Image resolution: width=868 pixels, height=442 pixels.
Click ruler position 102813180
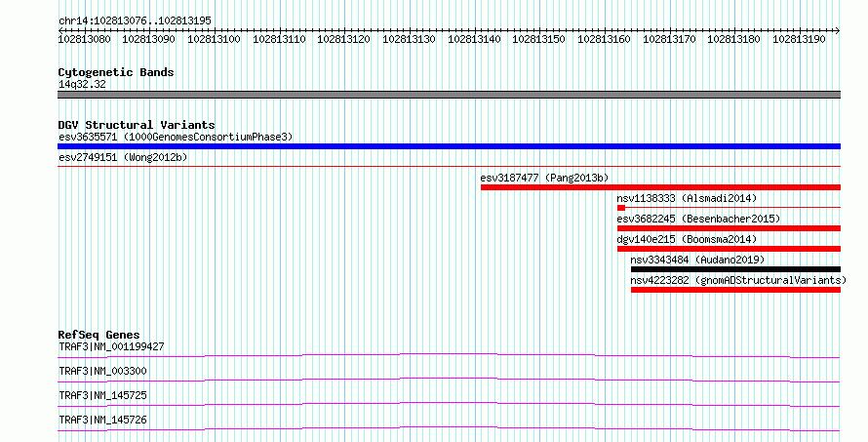734,39
